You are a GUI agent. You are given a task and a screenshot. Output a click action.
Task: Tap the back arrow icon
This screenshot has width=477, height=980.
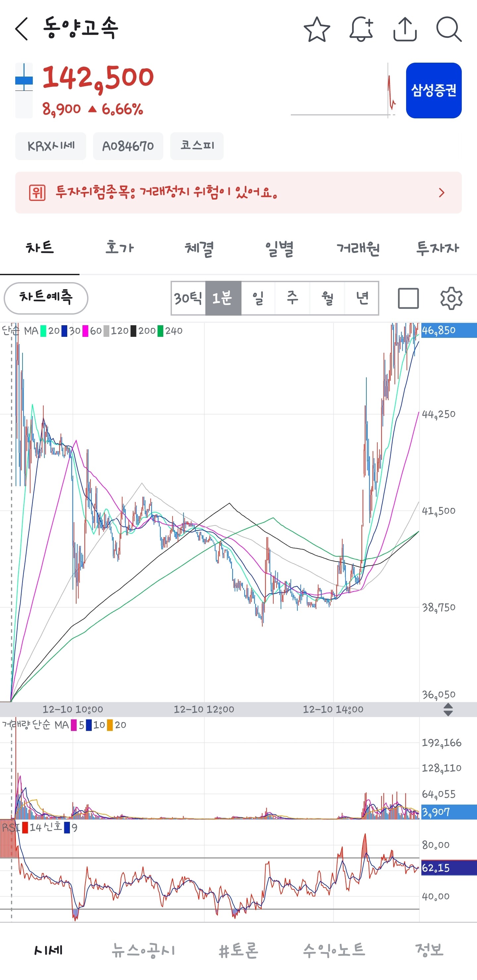tap(22, 29)
